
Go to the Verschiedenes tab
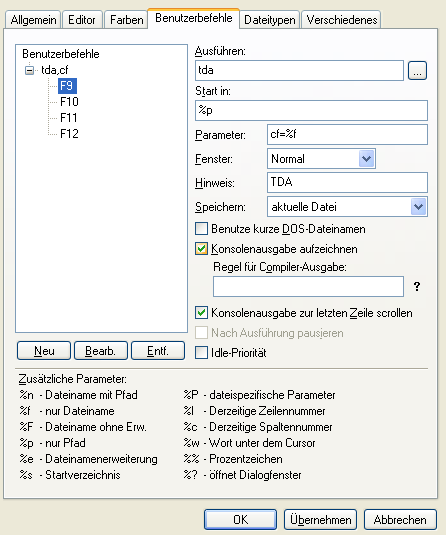tap(342, 20)
